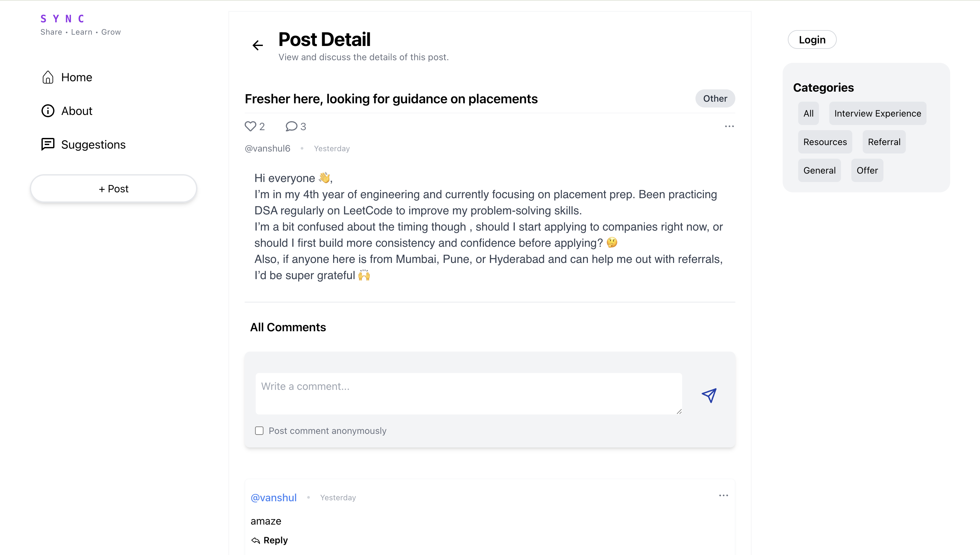This screenshot has width=980, height=555.
Task: Click the Suggestions message icon
Action: click(48, 144)
